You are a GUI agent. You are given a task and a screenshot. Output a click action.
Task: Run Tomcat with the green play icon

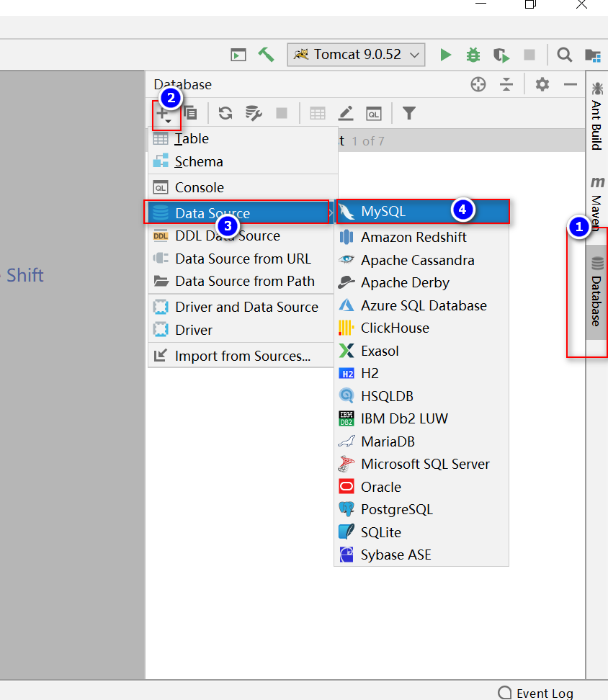(x=445, y=55)
